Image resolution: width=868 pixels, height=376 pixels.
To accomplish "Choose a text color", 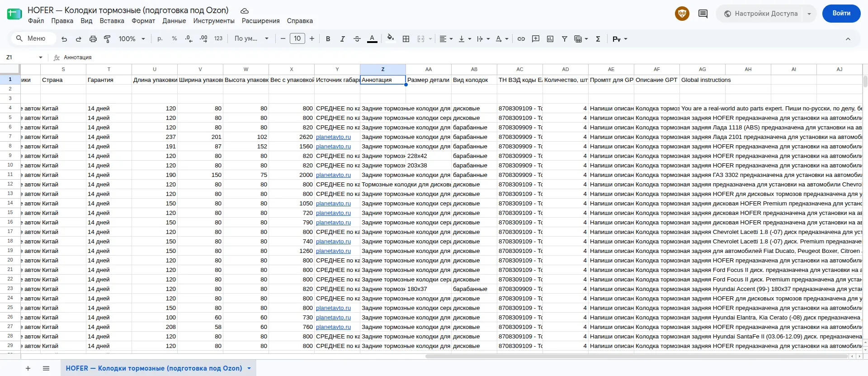I will pos(372,39).
